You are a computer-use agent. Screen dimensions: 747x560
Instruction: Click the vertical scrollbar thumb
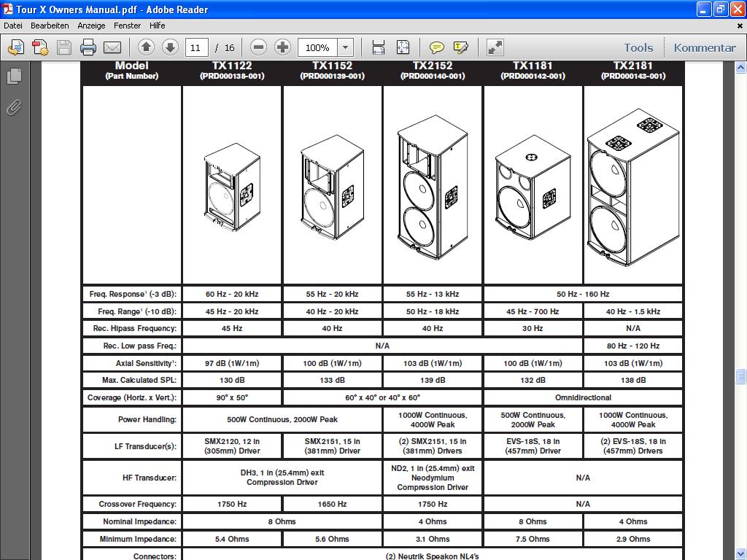pos(740,376)
